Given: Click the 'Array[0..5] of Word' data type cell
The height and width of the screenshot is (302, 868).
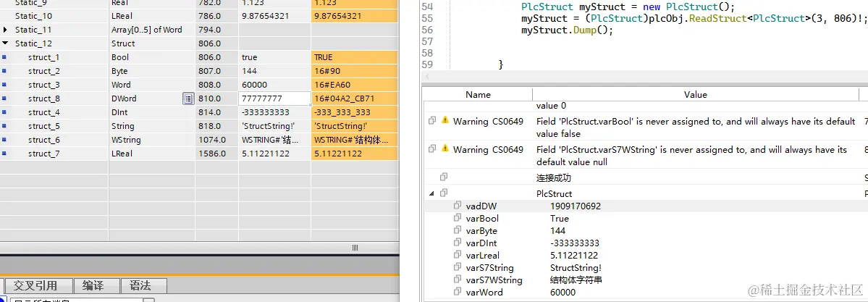Looking at the screenshot, I should pos(147,30).
